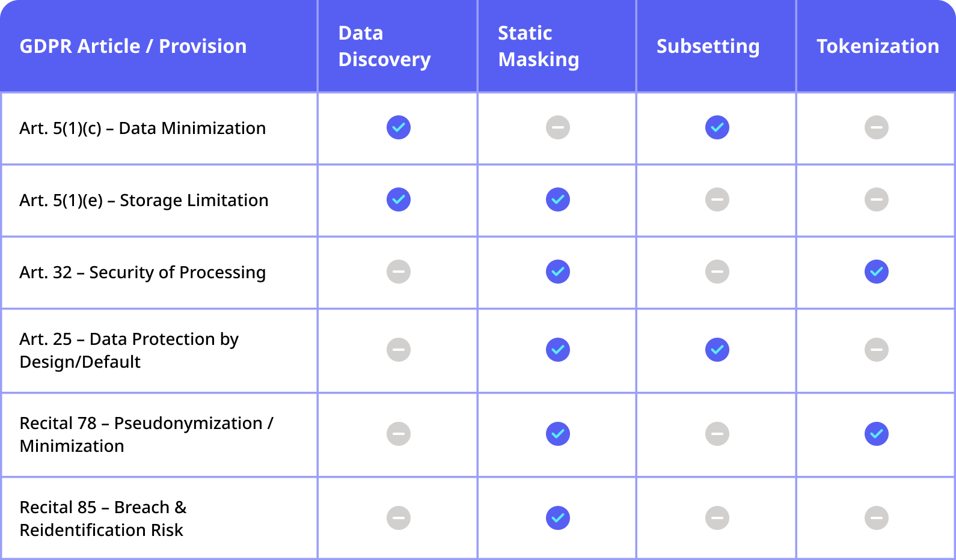Click Static Masking checkmark for Recital 85
The height and width of the screenshot is (560, 956).
558,518
